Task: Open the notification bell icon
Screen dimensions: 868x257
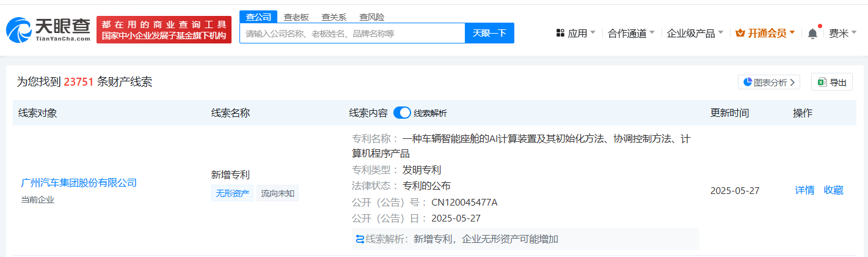Action: pos(812,33)
